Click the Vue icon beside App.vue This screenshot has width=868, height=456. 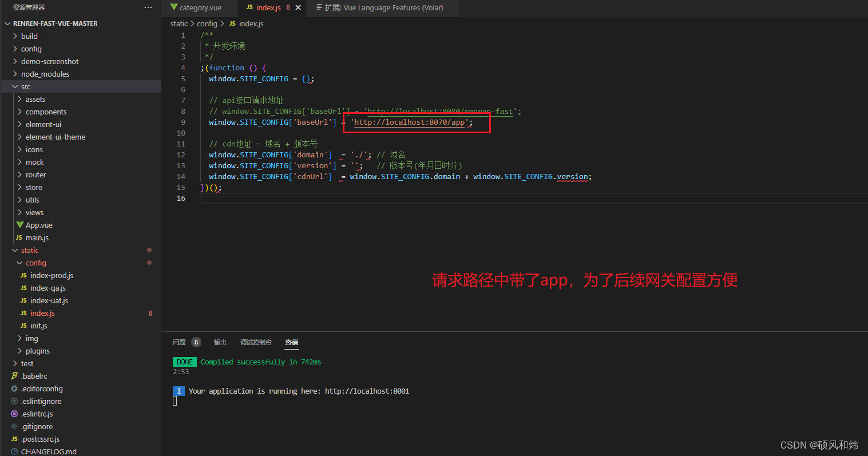(x=20, y=225)
